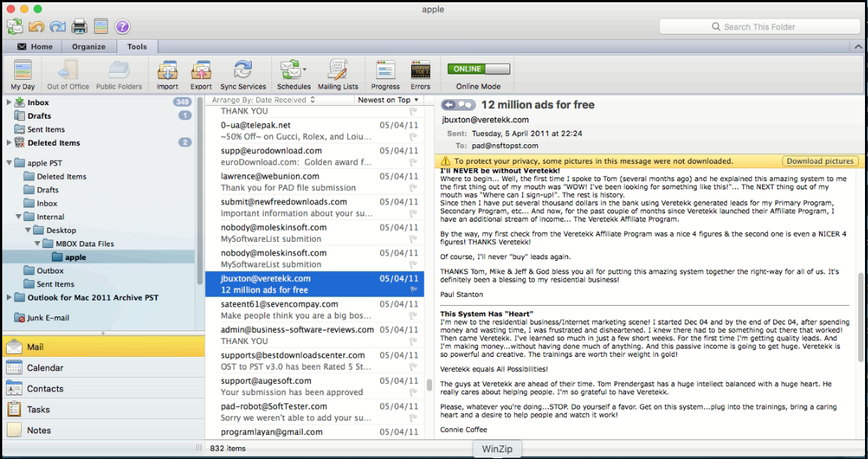The height and width of the screenshot is (459, 868).
Task: Click the reply arrows icon beside message subject
Action: (x=458, y=104)
